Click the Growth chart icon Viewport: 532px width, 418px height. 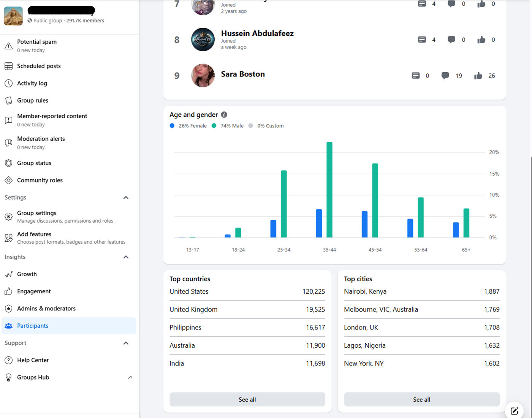click(x=8, y=274)
